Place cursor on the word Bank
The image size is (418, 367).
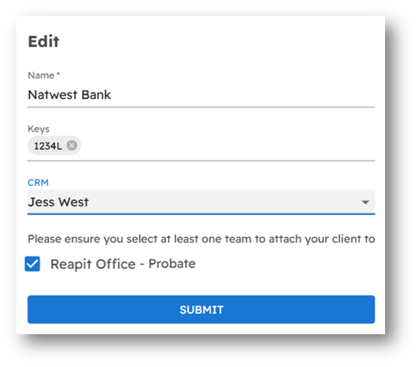pos(96,95)
